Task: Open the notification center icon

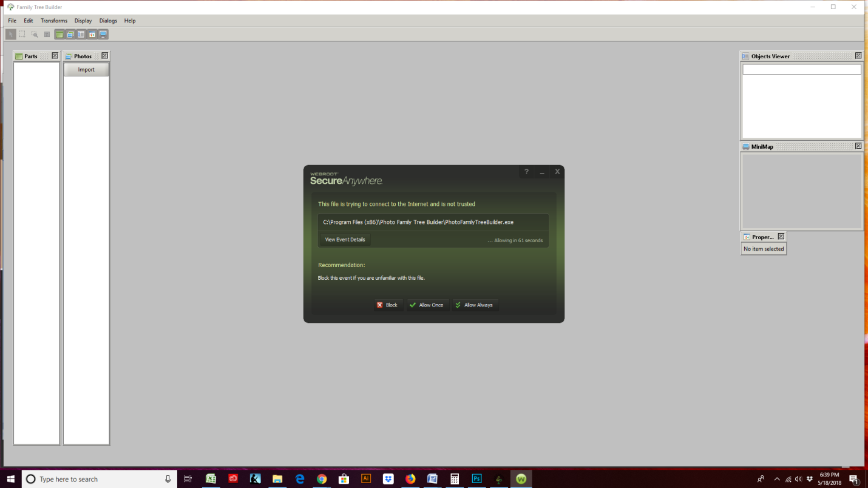Action: point(853,479)
